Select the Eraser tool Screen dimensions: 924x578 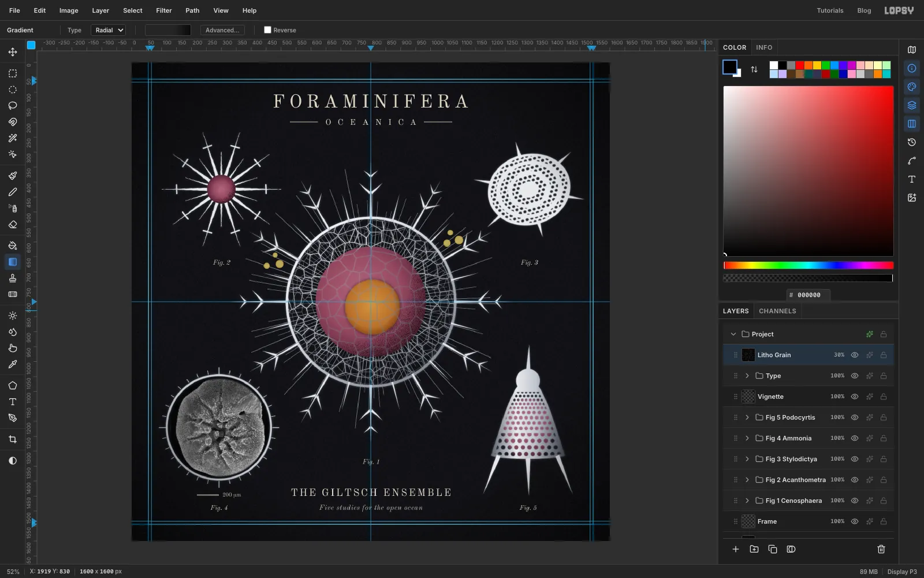12,224
